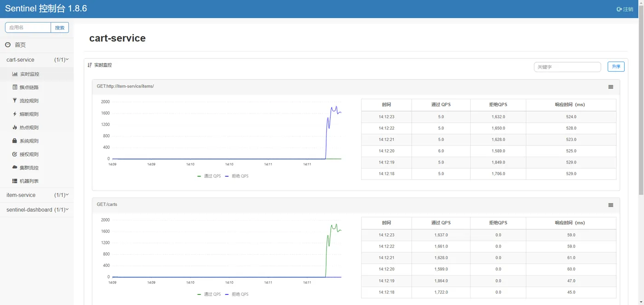The height and width of the screenshot is (305, 644).
Task: Click the 授权规则 check-square icon
Action: tap(15, 154)
